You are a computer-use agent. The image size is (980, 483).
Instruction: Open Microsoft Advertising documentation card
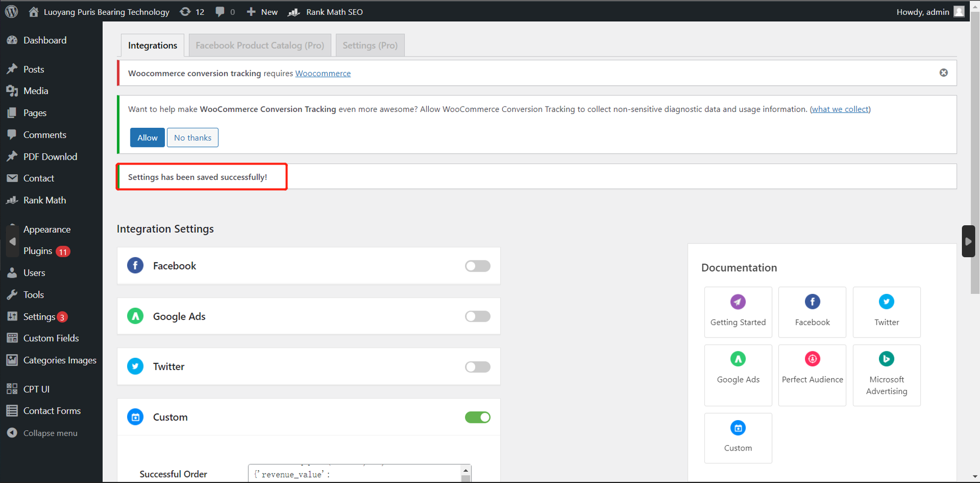(886, 375)
